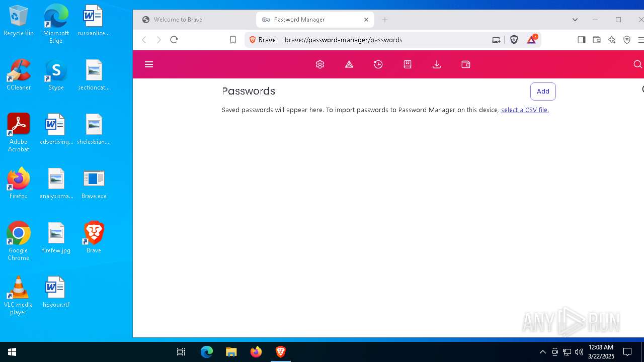This screenshot has width=644, height=362.
Task: Open History clock icon in pink toolbar
Action: (x=378, y=64)
